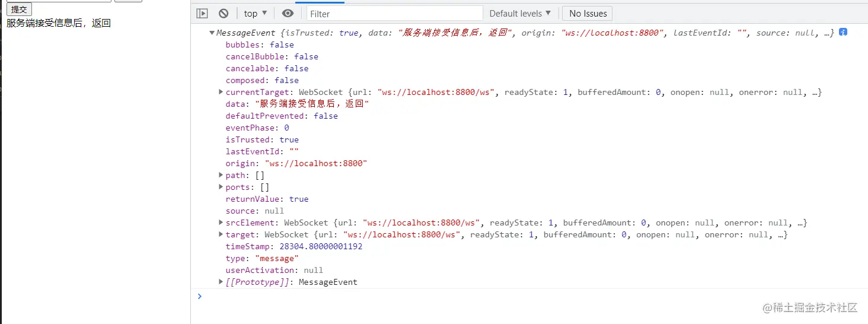
Task: Expand the ports array property
Action: [x=221, y=187]
